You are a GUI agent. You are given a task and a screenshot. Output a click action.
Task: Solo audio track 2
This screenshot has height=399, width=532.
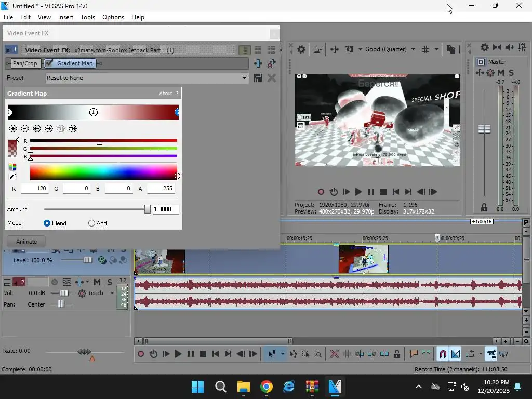tap(110, 282)
